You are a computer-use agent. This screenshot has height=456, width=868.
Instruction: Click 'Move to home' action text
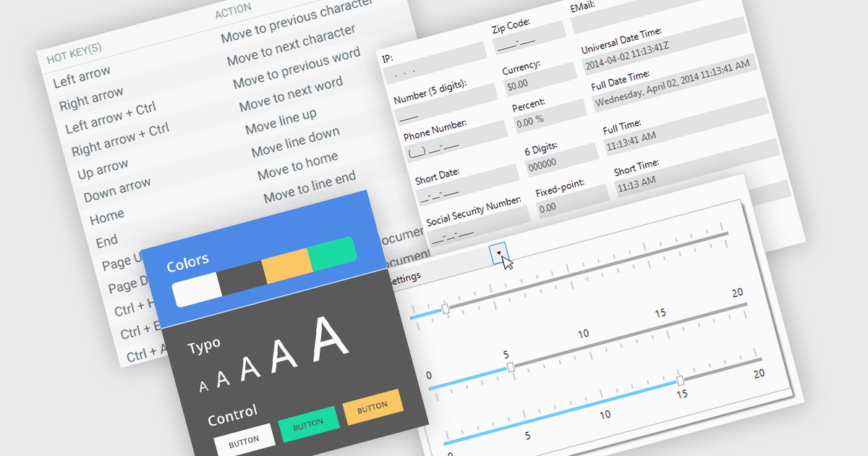(298, 166)
